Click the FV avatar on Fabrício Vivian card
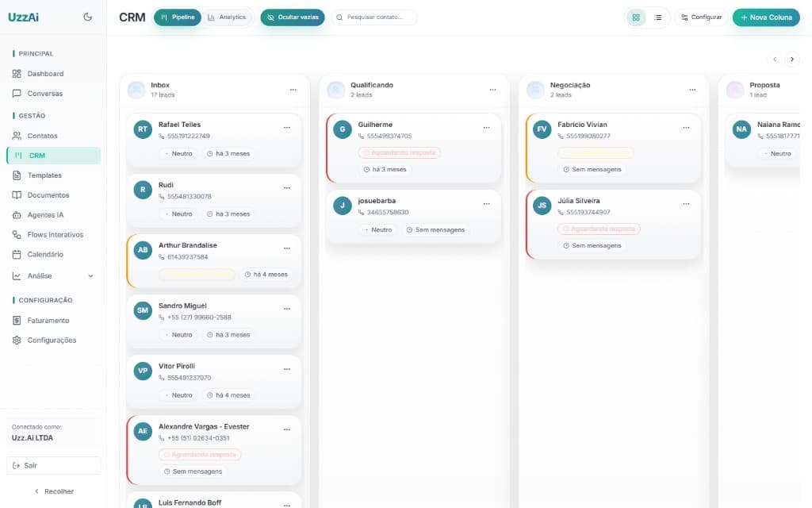 [542, 129]
